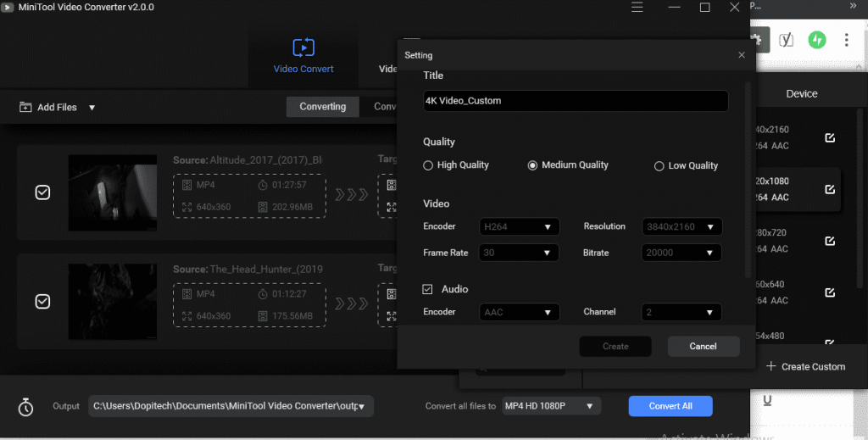This screenshot has width=868, height=440.
Task: Click the edit icon for 960x640 preset
Action: (830, 292)
